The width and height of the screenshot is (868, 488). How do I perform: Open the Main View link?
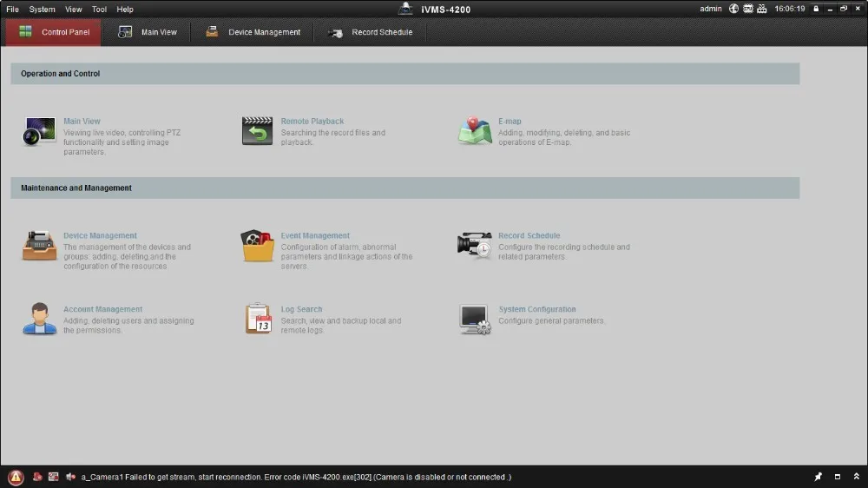pyautogui.click(x=82, y=122)
